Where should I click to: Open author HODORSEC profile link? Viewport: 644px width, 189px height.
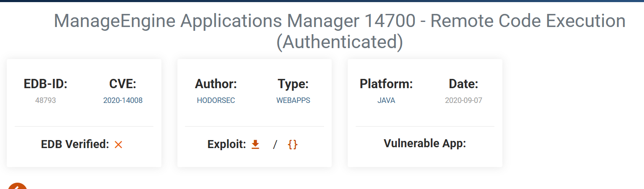(216, 100)
